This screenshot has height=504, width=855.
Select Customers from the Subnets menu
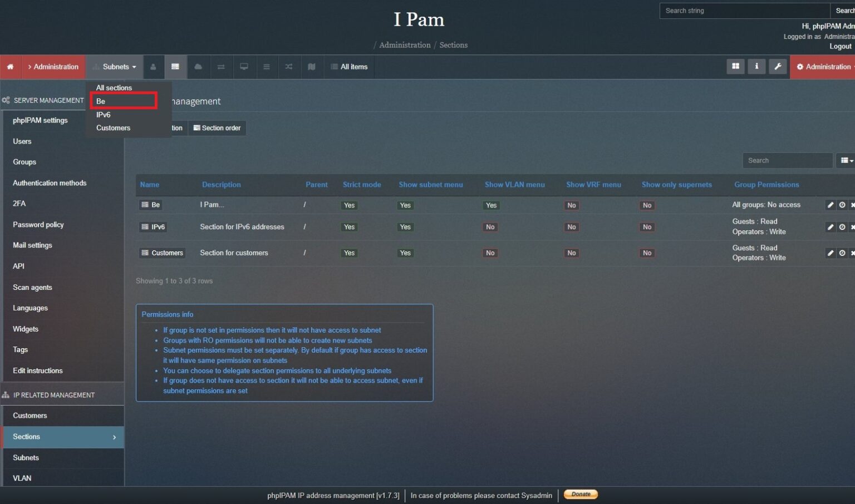113,128
